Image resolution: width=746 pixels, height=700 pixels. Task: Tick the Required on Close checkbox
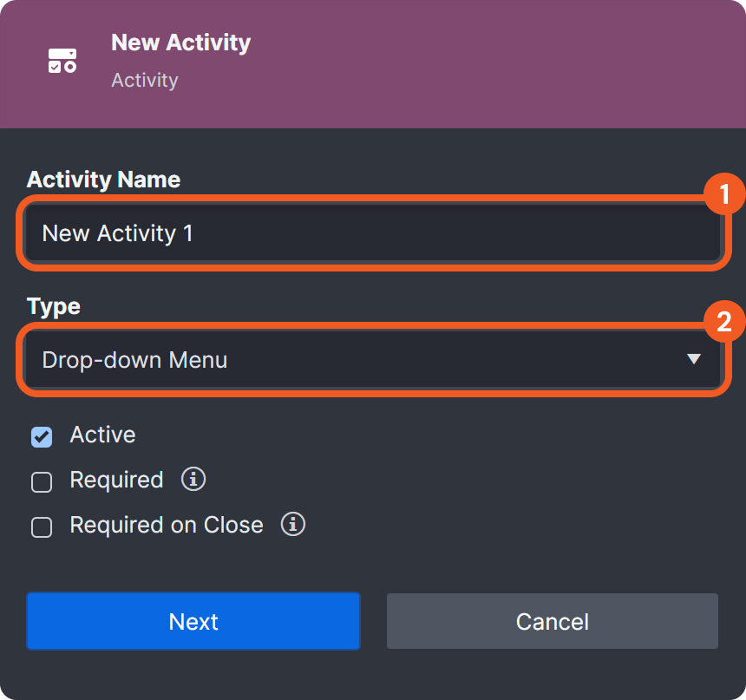coord(42,527)
